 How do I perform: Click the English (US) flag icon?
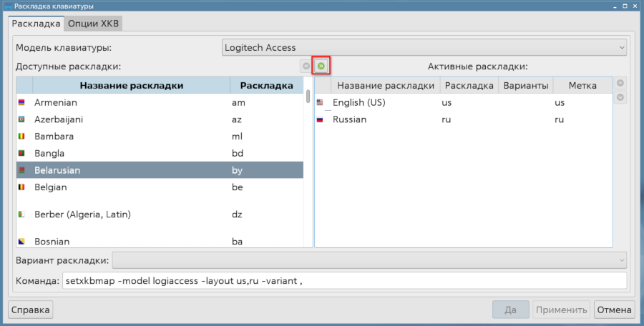(320, 103)
